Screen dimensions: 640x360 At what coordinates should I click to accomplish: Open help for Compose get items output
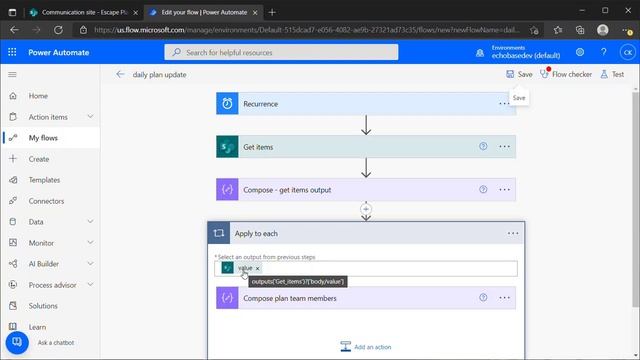[x=483, y=189]
